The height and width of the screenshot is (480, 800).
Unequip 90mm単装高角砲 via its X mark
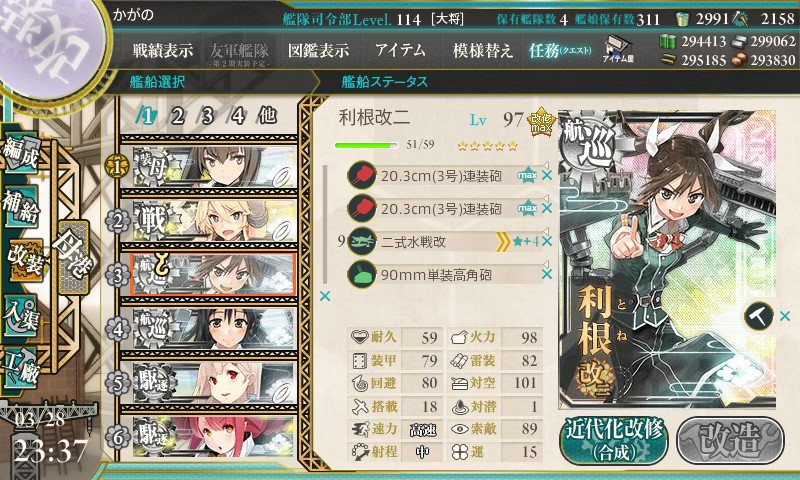[x=547, y=274]
